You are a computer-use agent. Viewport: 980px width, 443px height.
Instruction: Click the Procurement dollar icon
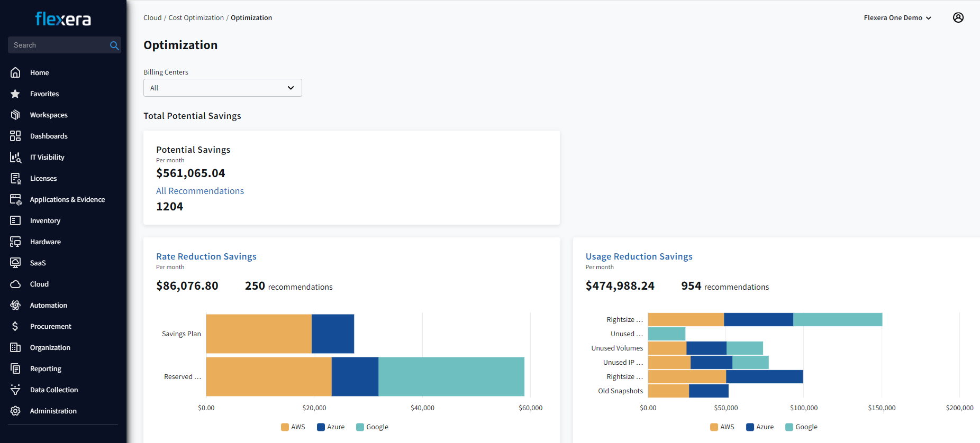coord(15,326)
